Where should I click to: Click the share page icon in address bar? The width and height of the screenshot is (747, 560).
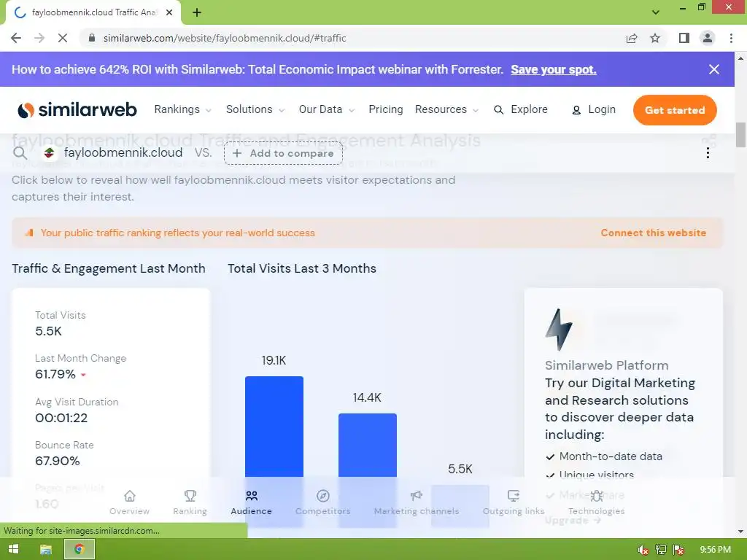coord(632,38)
